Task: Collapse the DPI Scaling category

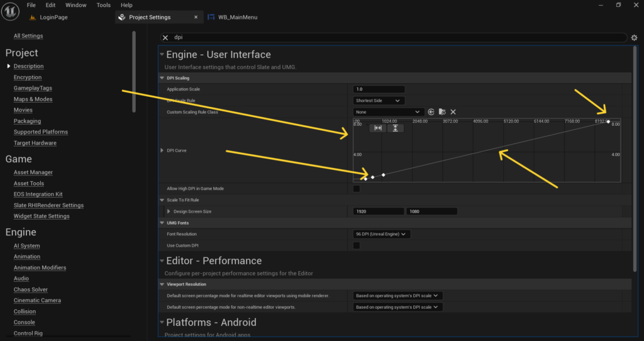Action: 162,78
